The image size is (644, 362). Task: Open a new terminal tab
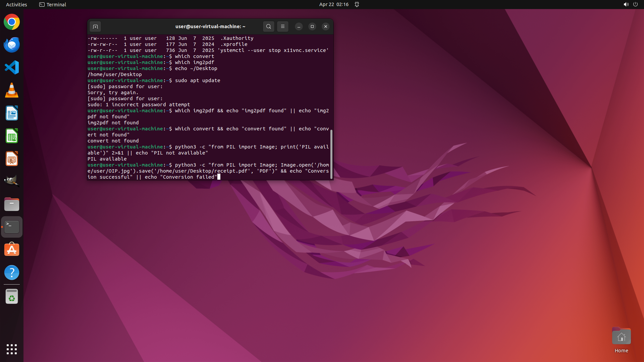click(x=95, y=26)
